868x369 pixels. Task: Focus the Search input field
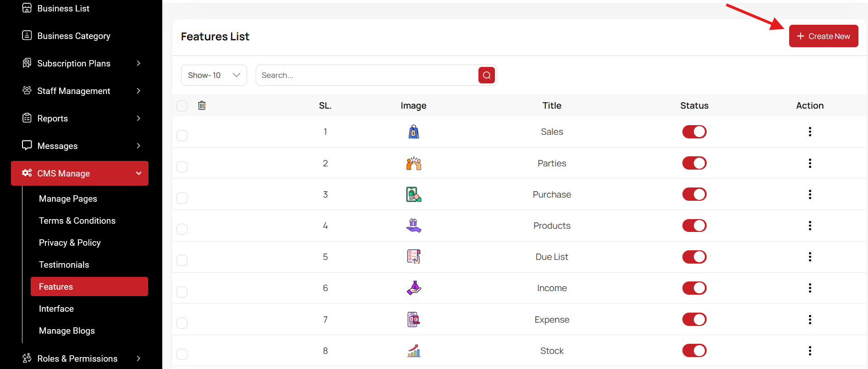(x=367, y=75)
